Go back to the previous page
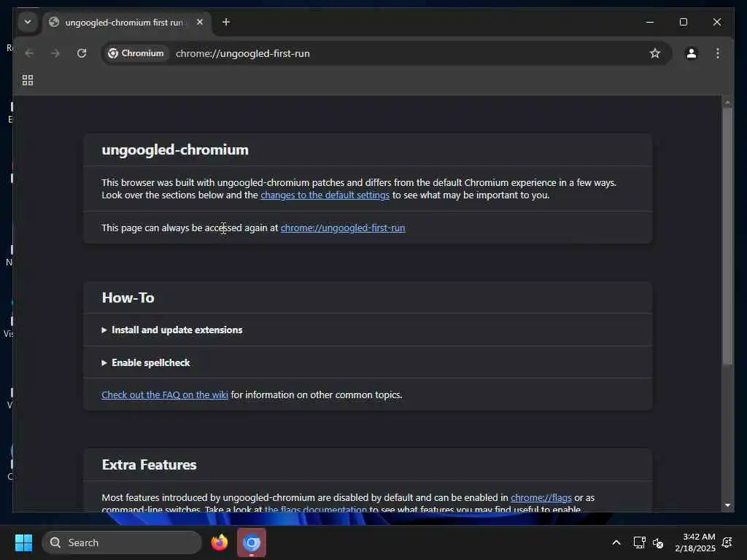Screen dimensions: 747x560 pyautogui.click(x=29, y=53)
